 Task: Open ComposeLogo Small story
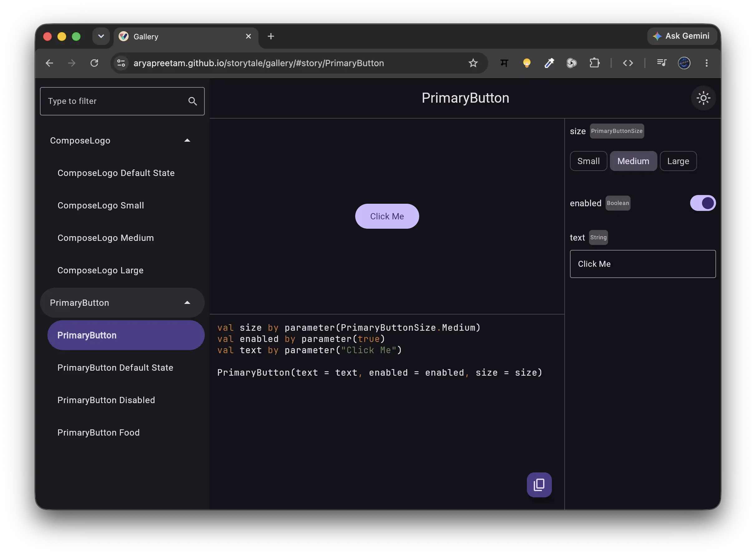[x=126, y=205]
